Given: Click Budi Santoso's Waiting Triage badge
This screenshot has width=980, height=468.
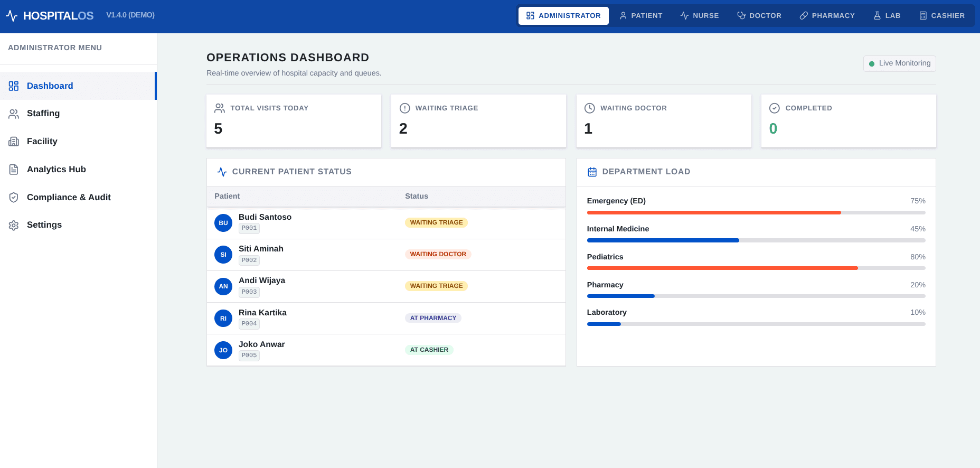Looking at the screenshot, I should [x=436, y=223].
